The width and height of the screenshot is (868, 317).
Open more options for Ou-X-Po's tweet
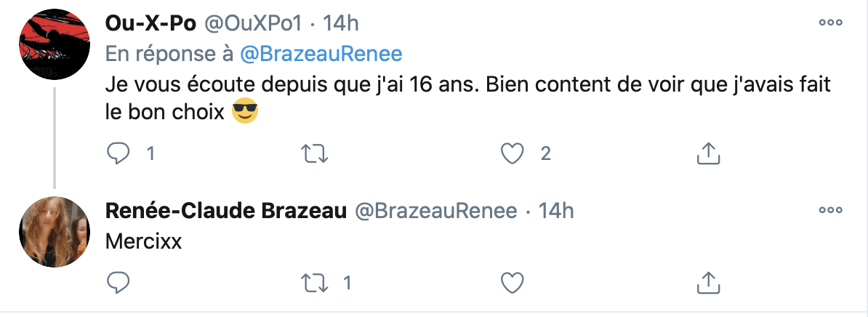830,23
